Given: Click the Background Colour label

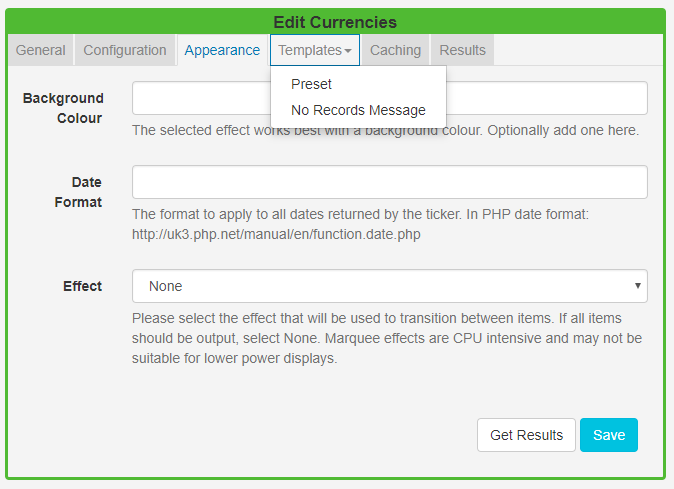Looking at the screenshot, I should click(63, 108).
